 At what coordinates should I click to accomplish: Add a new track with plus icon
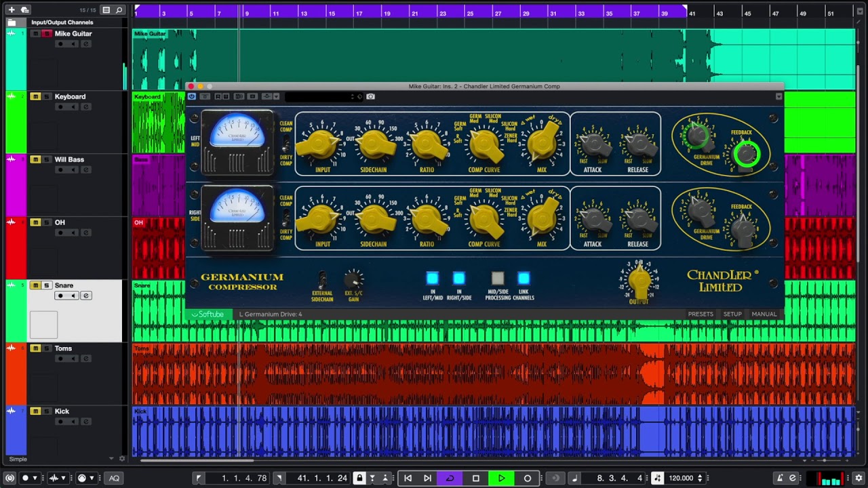click(12, 10)
